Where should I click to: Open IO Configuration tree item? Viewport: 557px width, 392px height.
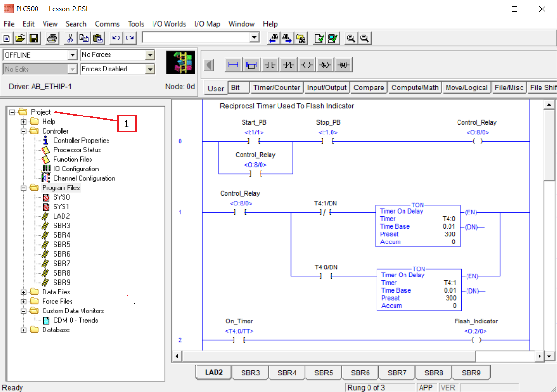[x=76, y=169]
